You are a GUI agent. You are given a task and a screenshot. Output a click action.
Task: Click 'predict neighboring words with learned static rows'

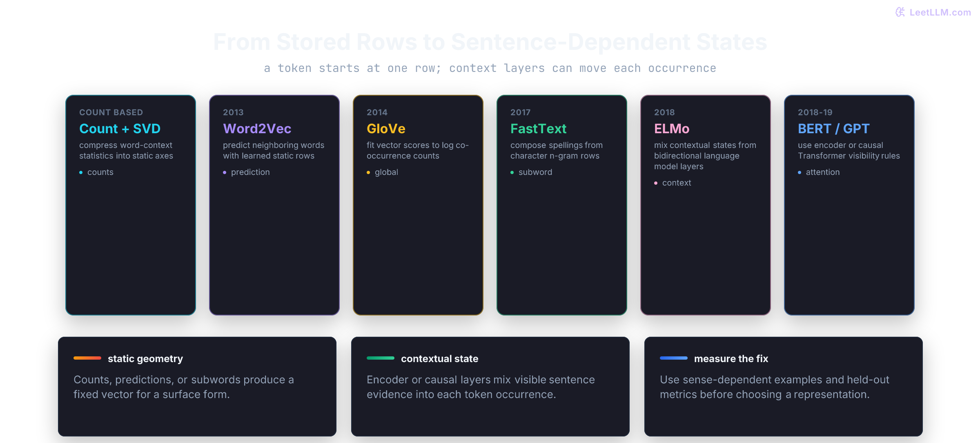point(274,150)
